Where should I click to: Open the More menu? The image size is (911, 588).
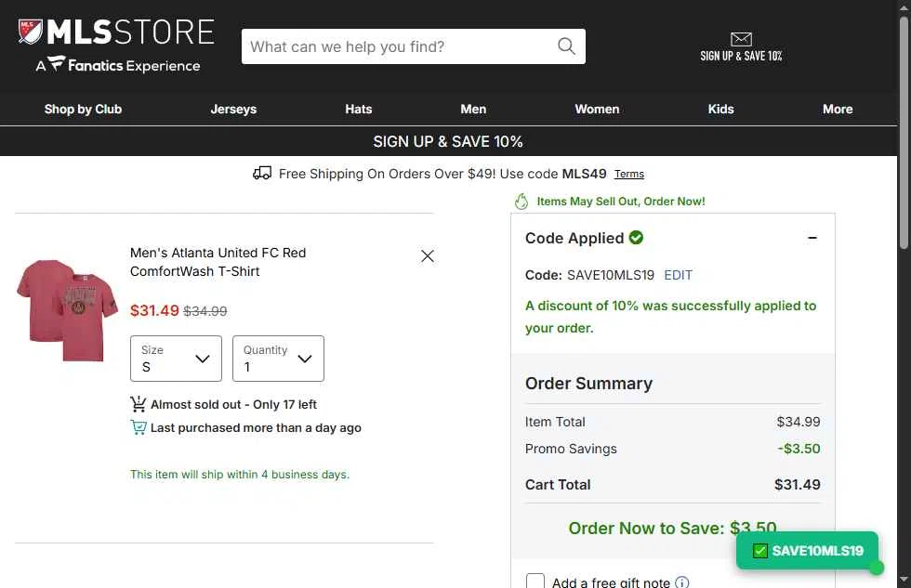pos(838,109)
